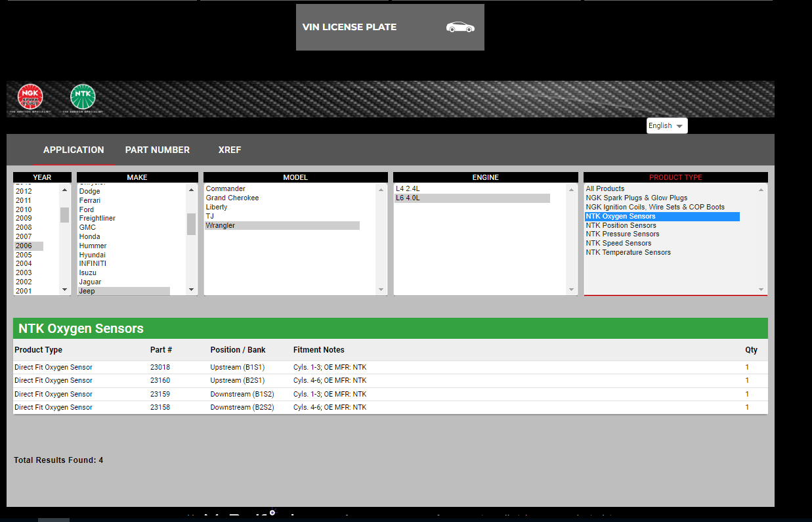Click the green NTK logo
Viewport: 812px width, 522px height.
(x=83, y=97)
